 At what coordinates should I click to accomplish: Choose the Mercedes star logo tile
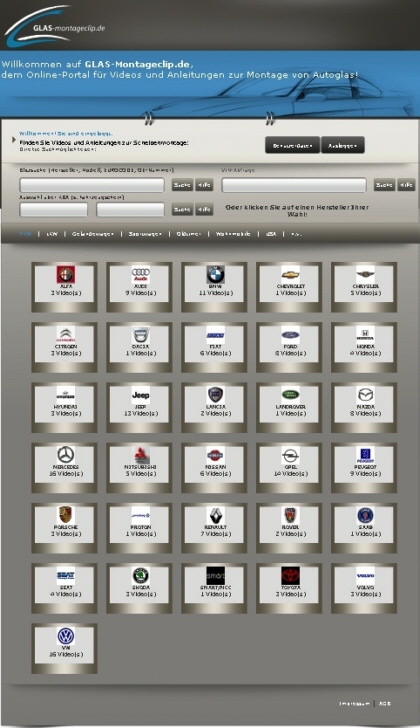coord(65,468)
